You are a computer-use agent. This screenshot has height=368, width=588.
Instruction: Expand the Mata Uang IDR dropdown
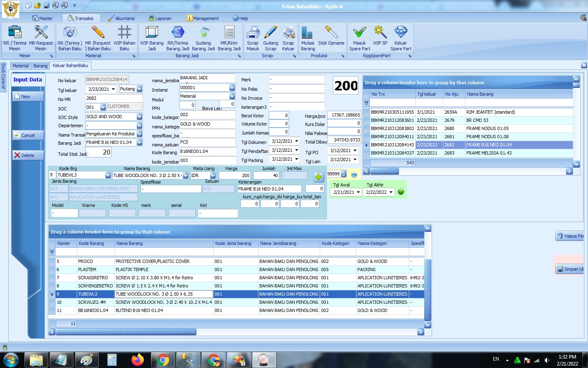213,175
